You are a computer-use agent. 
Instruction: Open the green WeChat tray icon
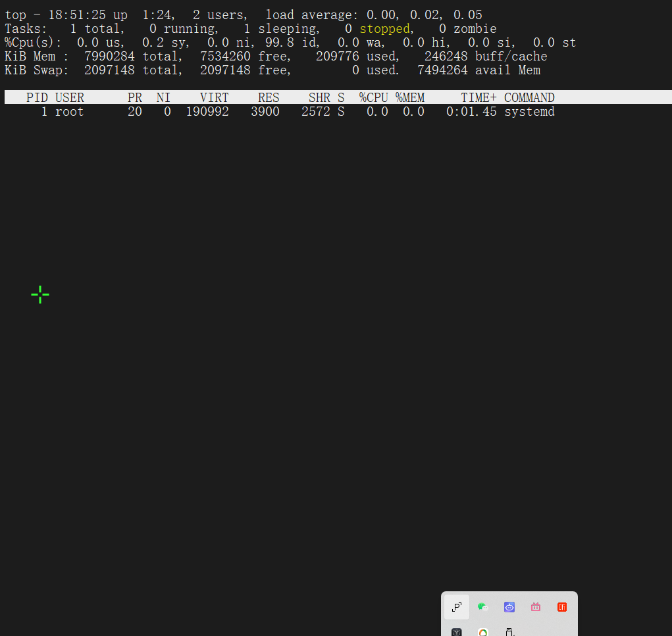click(483, 607)
